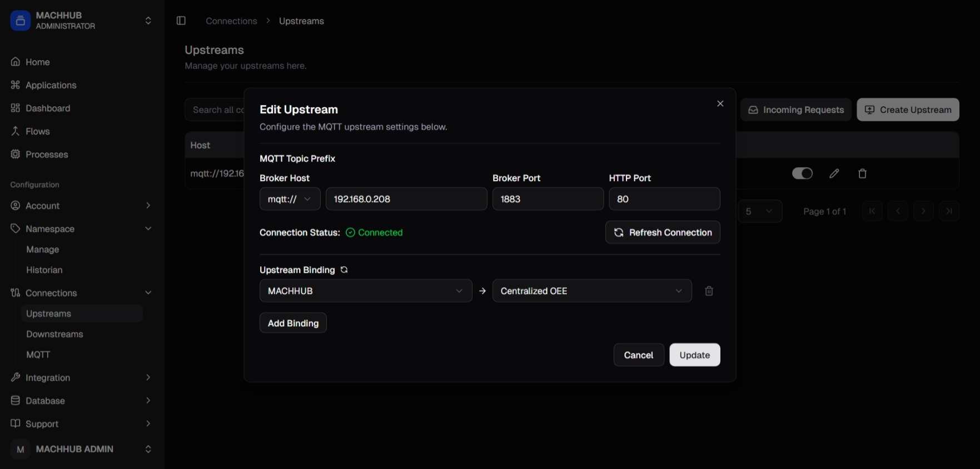Open the workspace switcher chevrons beside MACHHUB ADMINISTRATOR
980x469 pixels.
coord(148,21)
